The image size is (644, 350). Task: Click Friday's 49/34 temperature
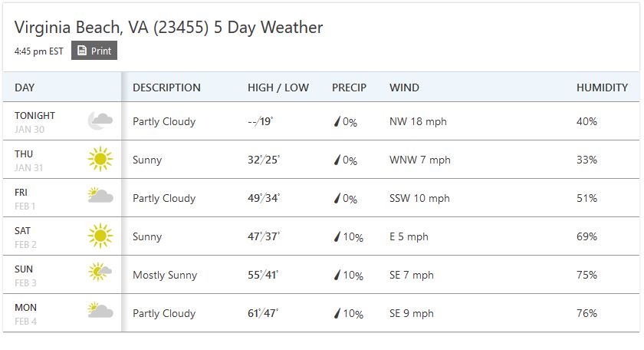[x=264, y=198]
